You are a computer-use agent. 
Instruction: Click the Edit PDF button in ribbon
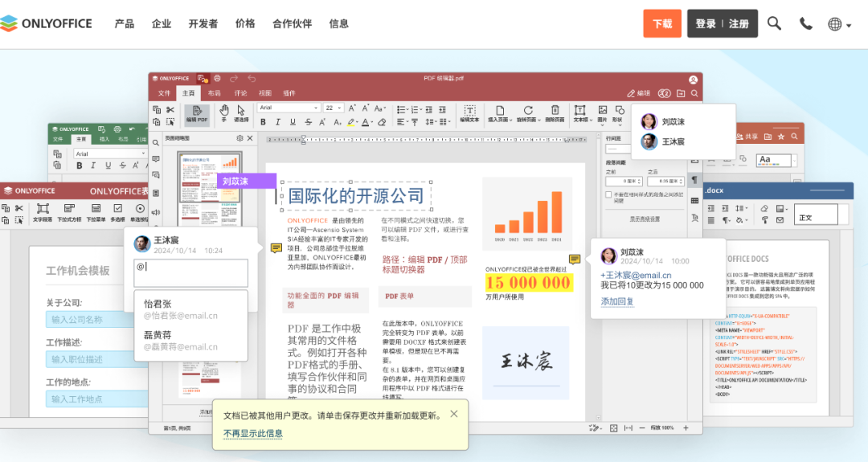point(197,113)
